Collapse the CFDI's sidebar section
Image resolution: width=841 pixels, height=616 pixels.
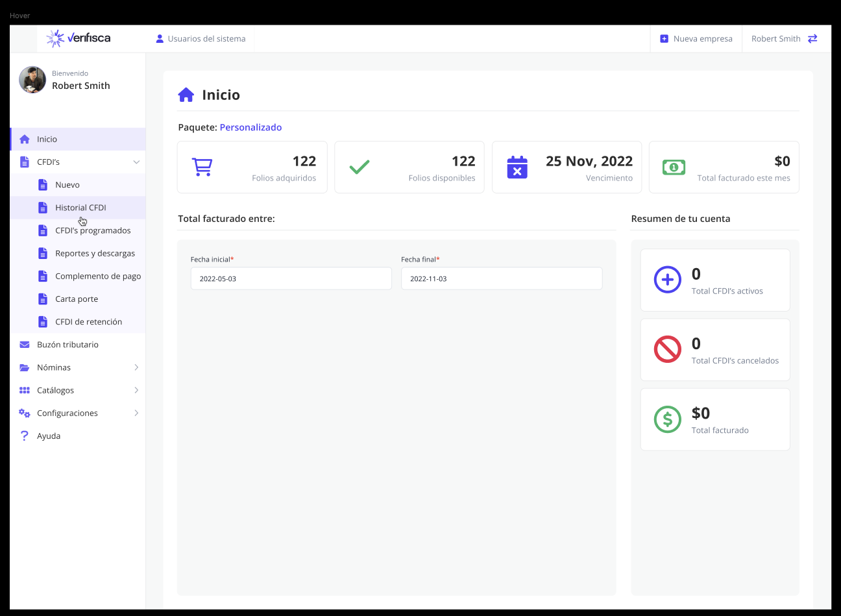[136, 162]
